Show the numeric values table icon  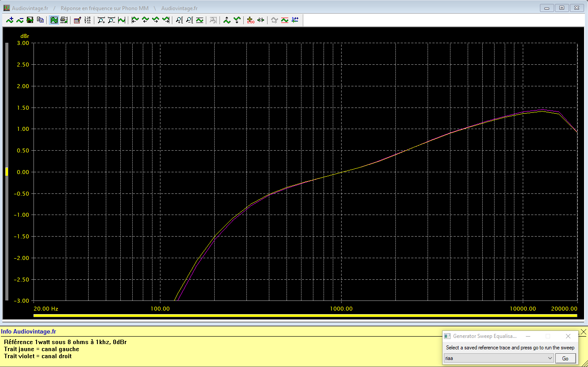(x=87, y=20)
